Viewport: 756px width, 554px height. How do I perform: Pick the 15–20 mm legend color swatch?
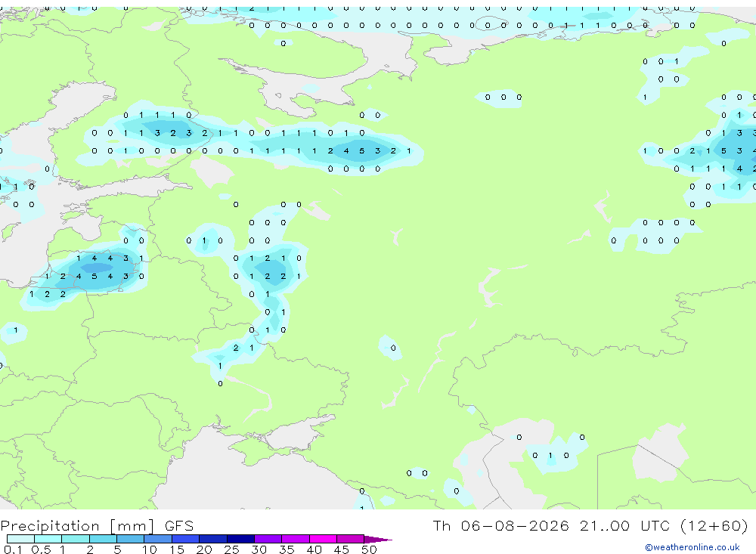pos(186,539)
